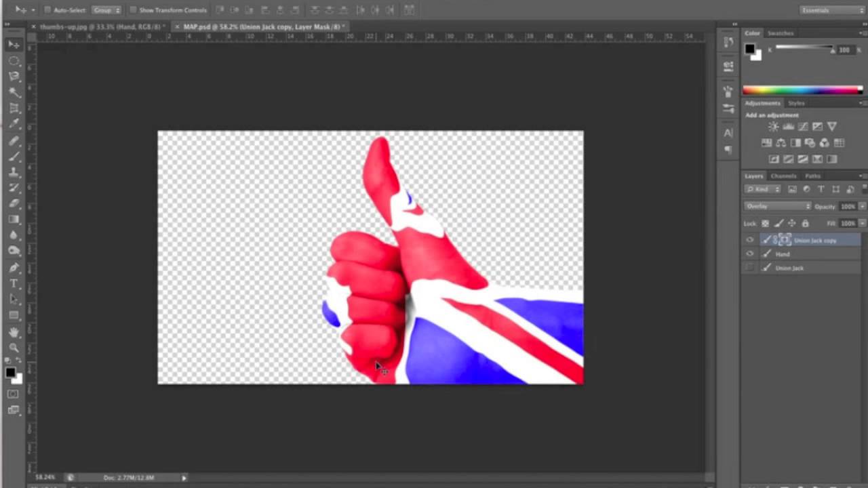Switch to the Styles tab
The image size is (868, 488).
pos(796,103)
